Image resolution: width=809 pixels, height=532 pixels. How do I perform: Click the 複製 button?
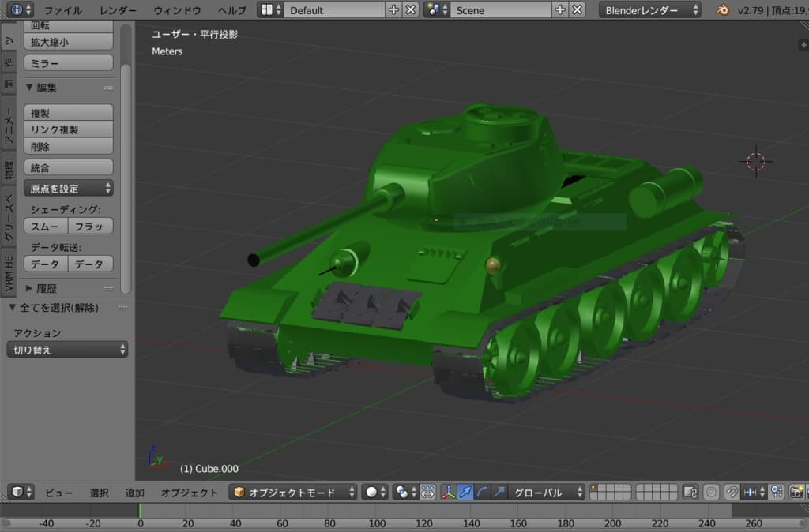pyautogui.click(x=68, y=112)
